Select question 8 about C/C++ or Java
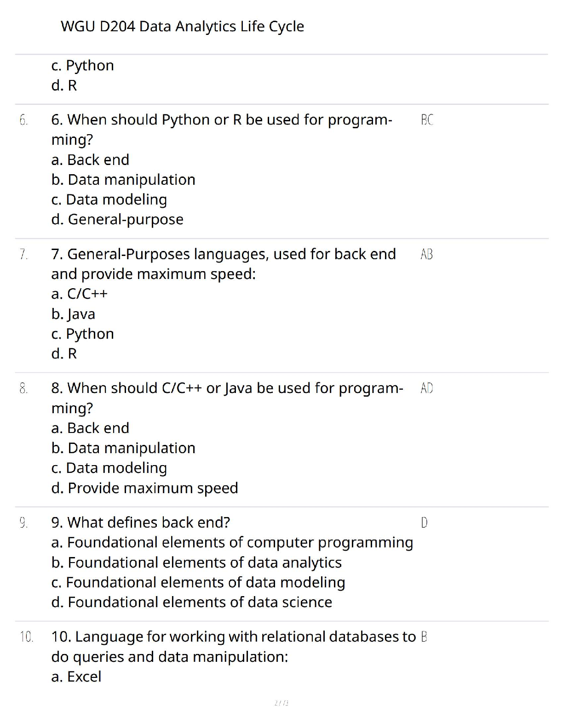This screenshot has width=563, height=728. point(227,398)
